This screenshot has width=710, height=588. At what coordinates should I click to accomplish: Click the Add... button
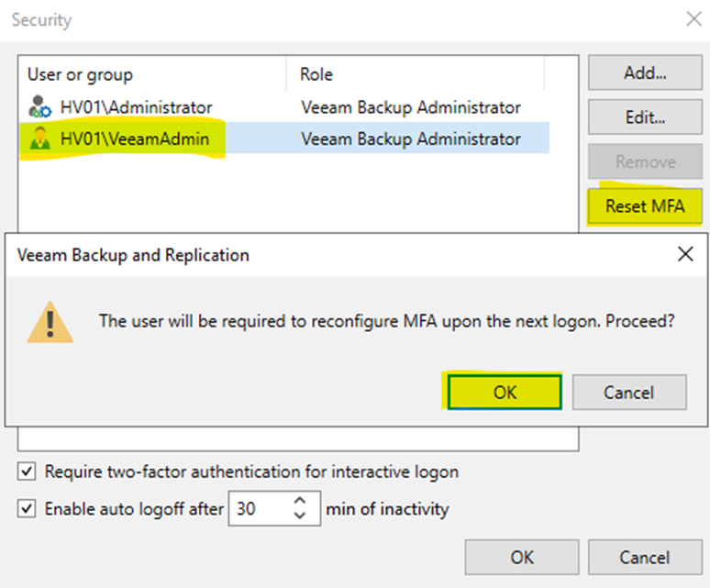tap(645, 72)
